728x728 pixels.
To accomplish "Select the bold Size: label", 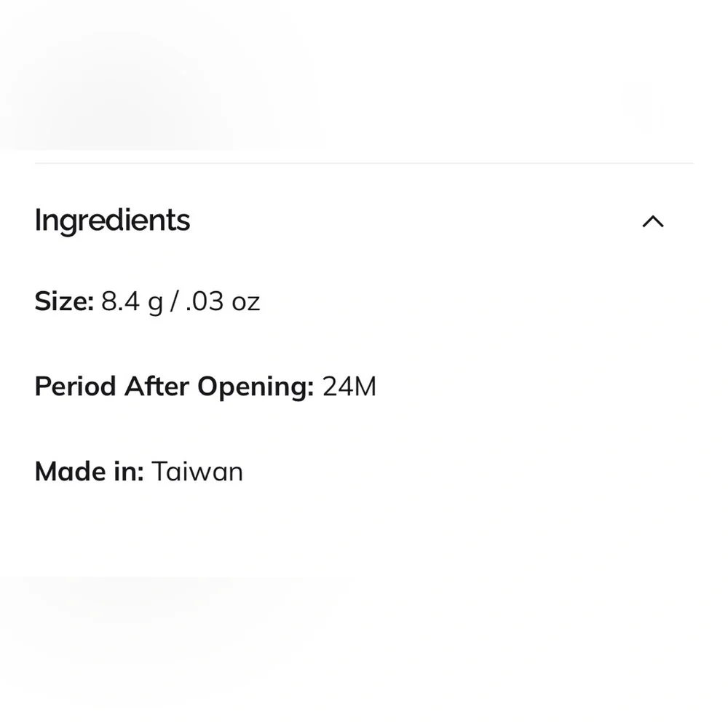I will pyautogui.click(x=65, y=301).
